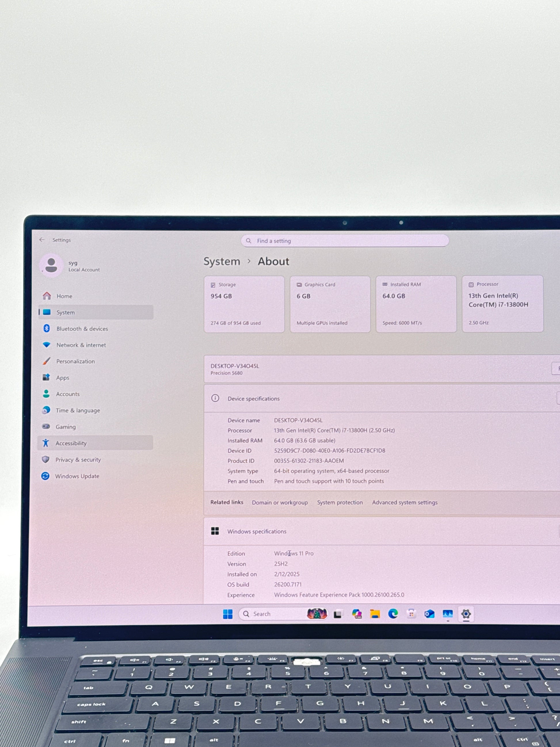Viewport: 560px width, 747px height.
Task: Select Accessibility in the sidebar
Action: (x=71, y=443)
